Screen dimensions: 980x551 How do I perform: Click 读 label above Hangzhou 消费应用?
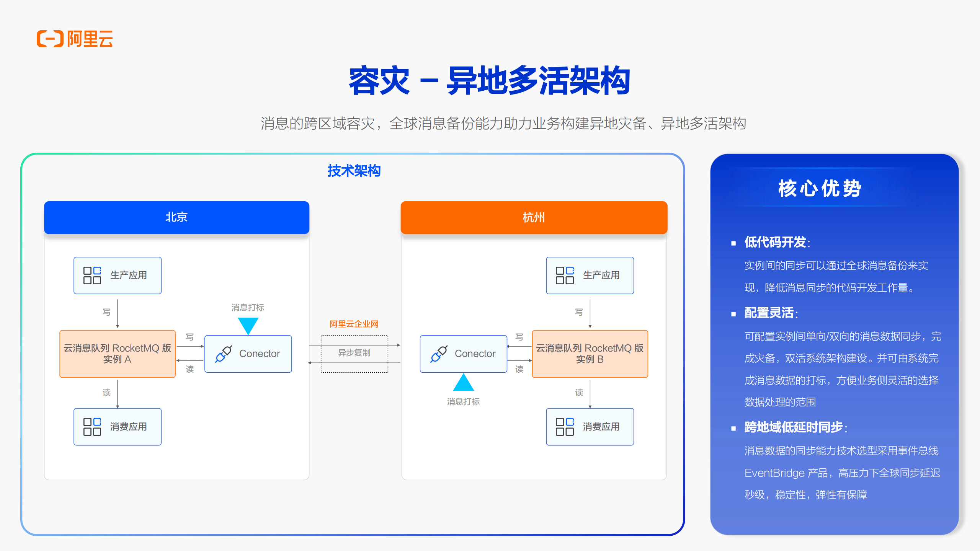click(x=579, y=393)
